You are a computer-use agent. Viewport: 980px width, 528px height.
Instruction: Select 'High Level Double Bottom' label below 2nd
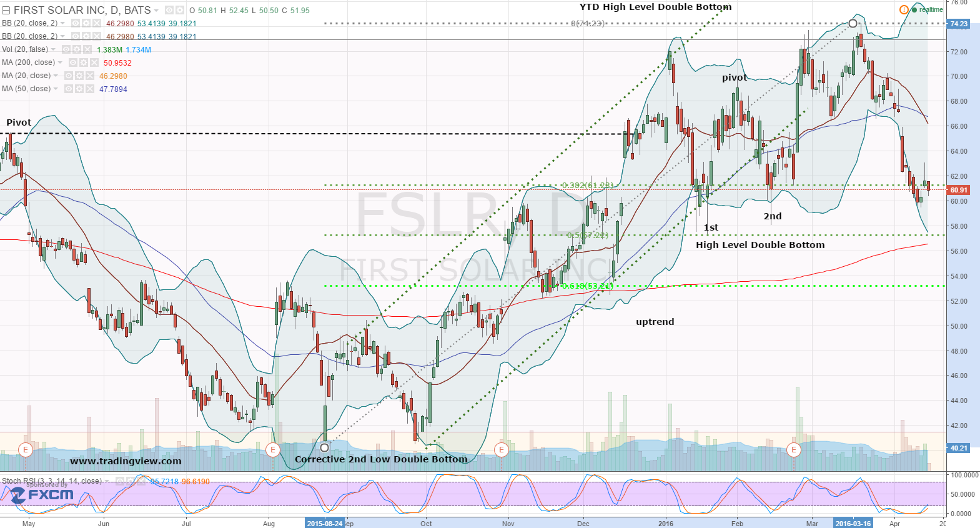pyautogui.click(x=760, y=245)
